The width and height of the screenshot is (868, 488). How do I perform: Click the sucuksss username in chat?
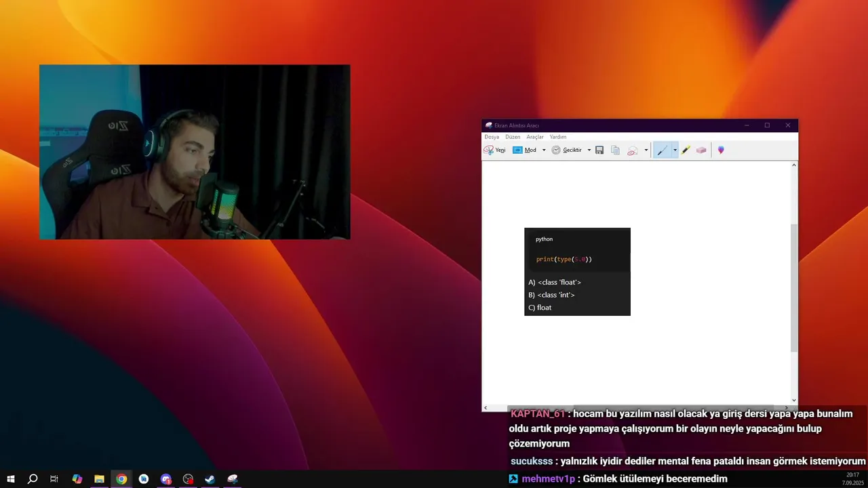532,461
